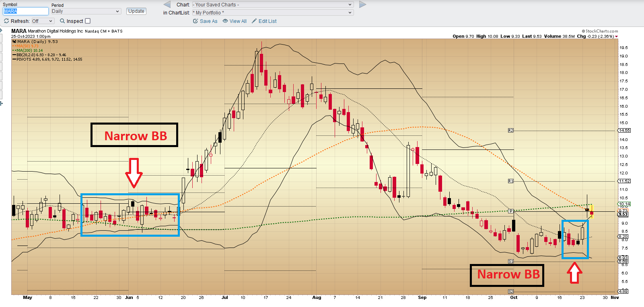The height and width of the screenshot is (307, 644).
Task: Click the MARA (Daily) 9.53 legend label
Action: tap(37, 41)
